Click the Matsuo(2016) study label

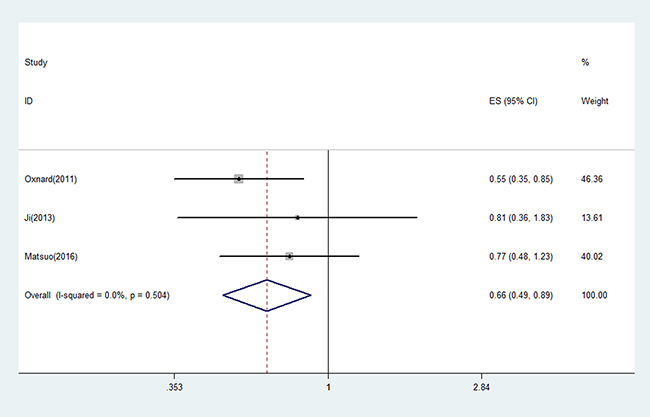pos(51,256)
